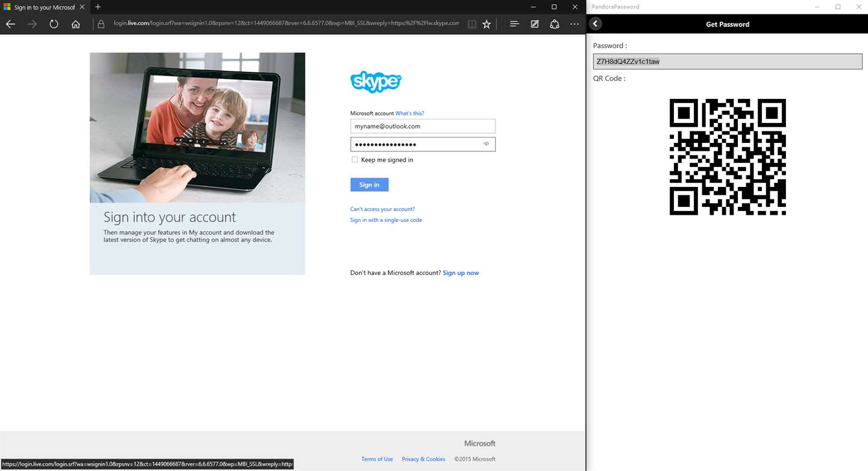Click the ©2015 Microsoft footer text
Image resolution: width=868 pixels, height=471 pixels.
coord(475,460)
